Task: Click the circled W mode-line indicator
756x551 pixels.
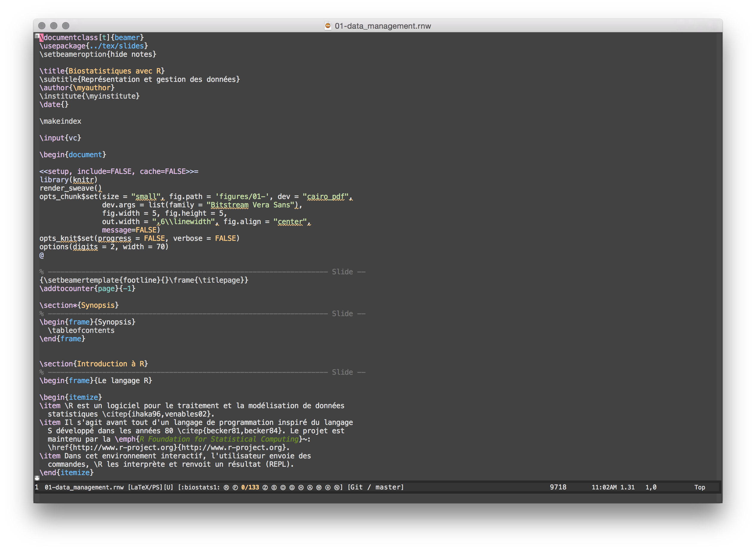Action: click(x=319, y=487)
